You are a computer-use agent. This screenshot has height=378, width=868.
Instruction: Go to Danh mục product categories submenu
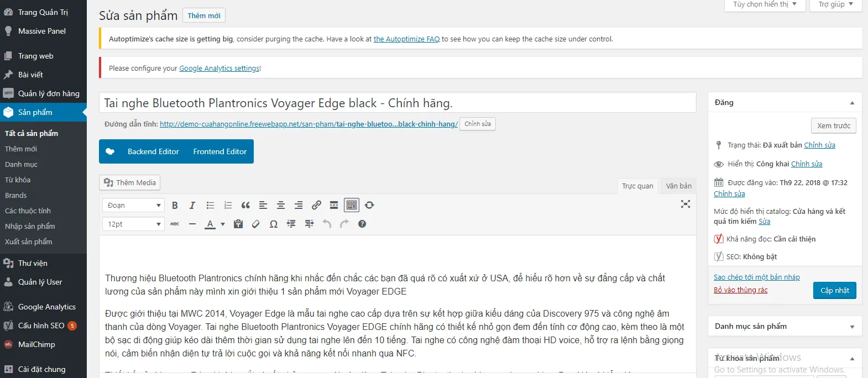(21, 164)
